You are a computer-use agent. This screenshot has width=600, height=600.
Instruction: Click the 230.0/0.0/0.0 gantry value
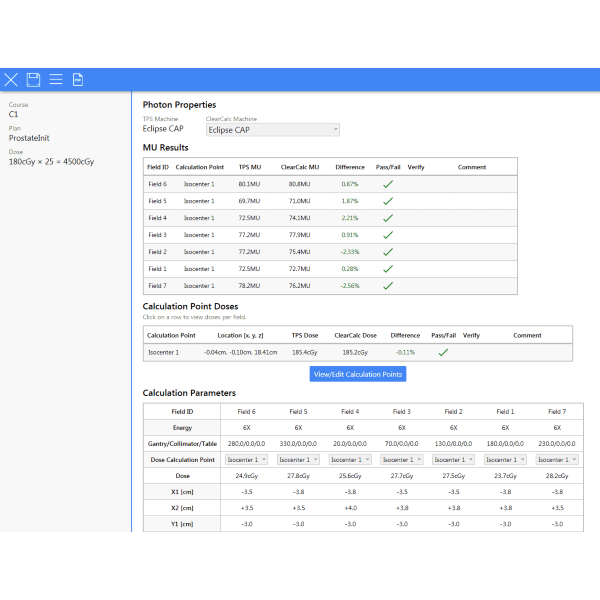point(557,443)
